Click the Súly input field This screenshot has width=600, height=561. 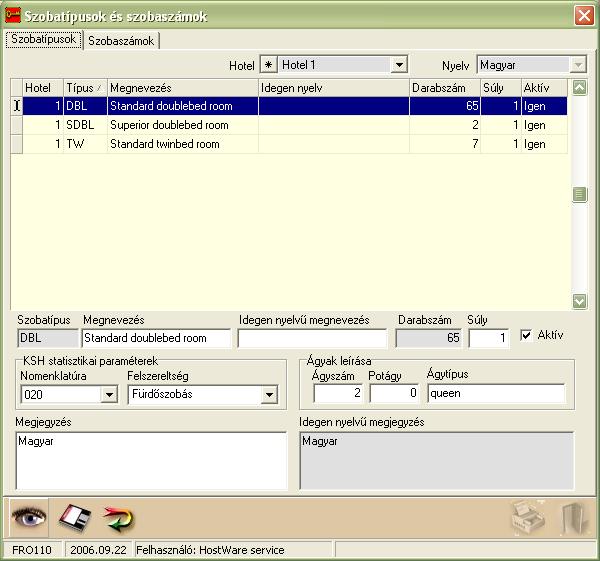(489, 338)
